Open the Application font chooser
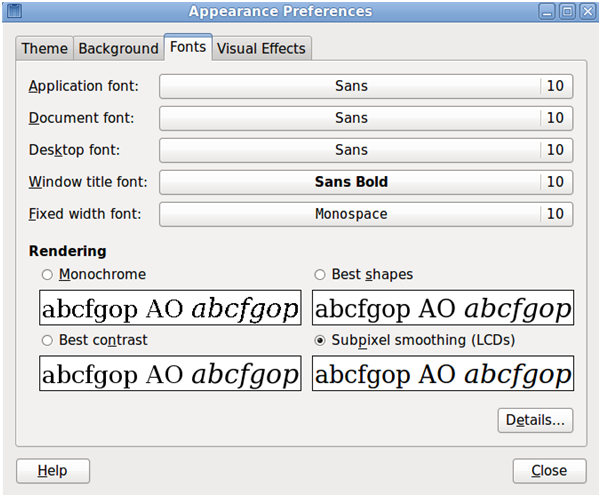This screenshot has width=601, height=497. pos(366,86)
